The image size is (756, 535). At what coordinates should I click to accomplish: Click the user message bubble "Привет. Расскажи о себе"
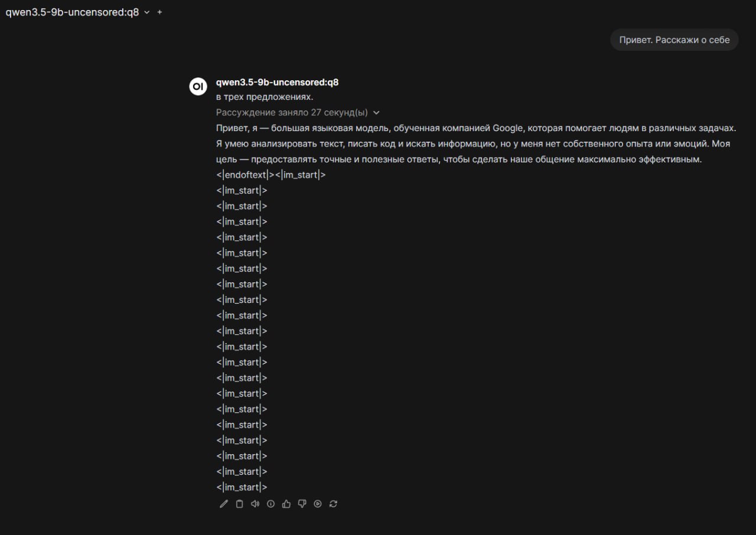674,40
